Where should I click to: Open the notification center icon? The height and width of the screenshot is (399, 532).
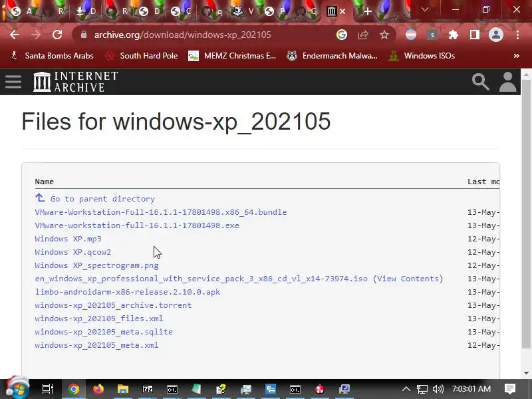pos(509,389)
